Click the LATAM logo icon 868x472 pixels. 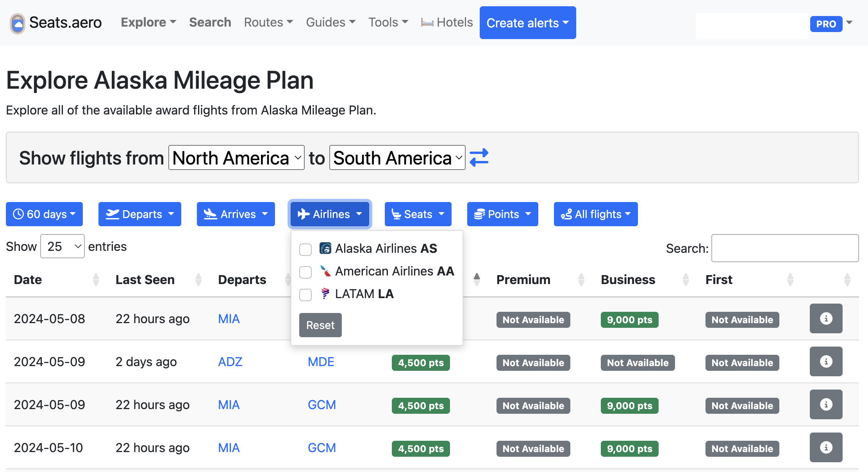pos(325,293)
